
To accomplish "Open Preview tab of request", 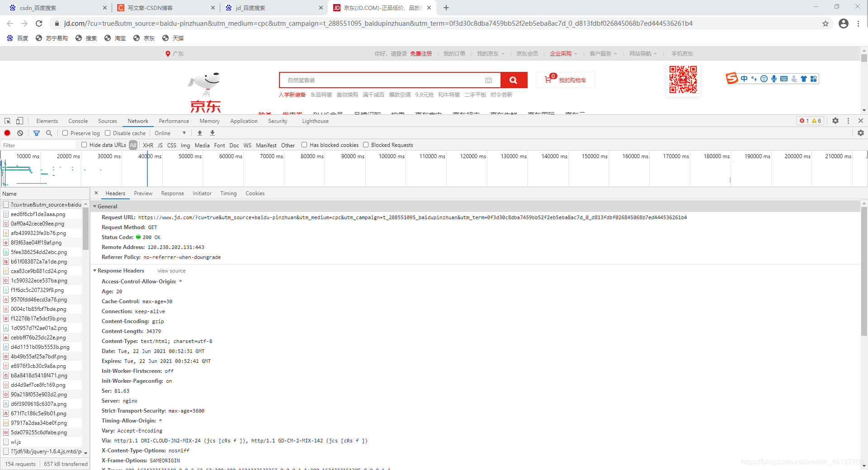I will 143,193.
